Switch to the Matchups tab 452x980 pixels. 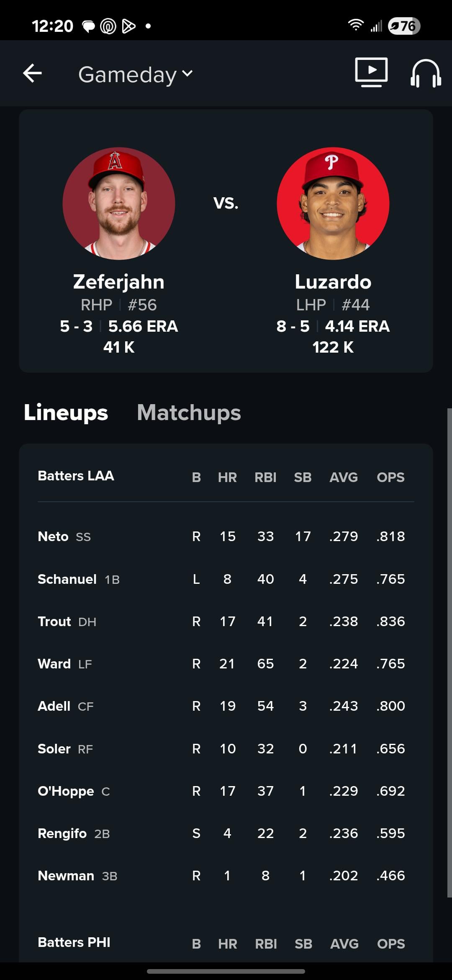[x=189, y=413]
